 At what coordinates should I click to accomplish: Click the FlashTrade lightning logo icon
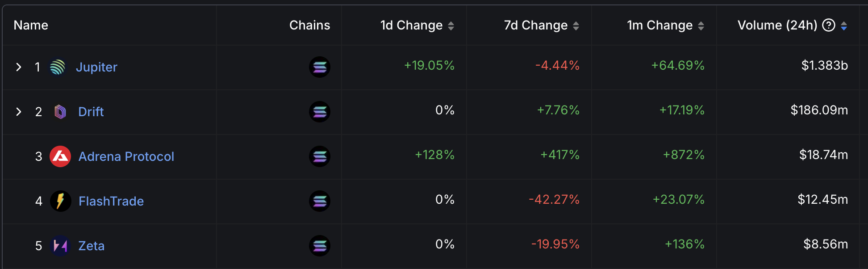(60, 201)
